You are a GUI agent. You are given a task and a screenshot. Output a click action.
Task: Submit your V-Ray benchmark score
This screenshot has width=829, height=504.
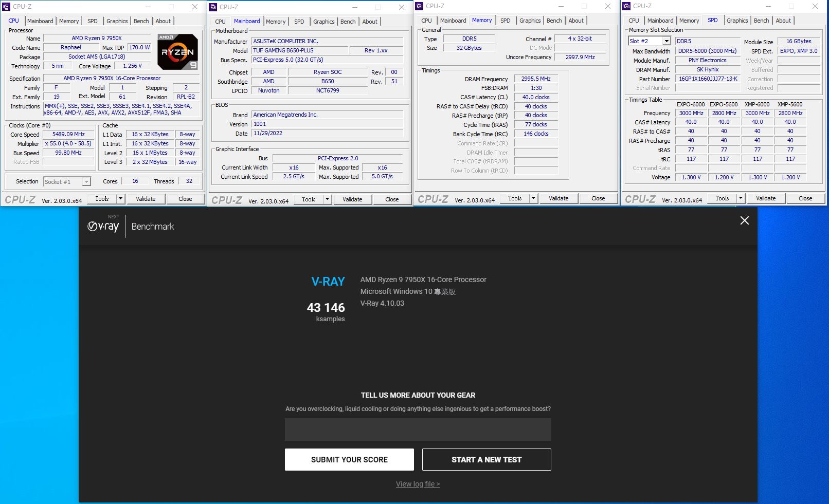pos(349,459)
